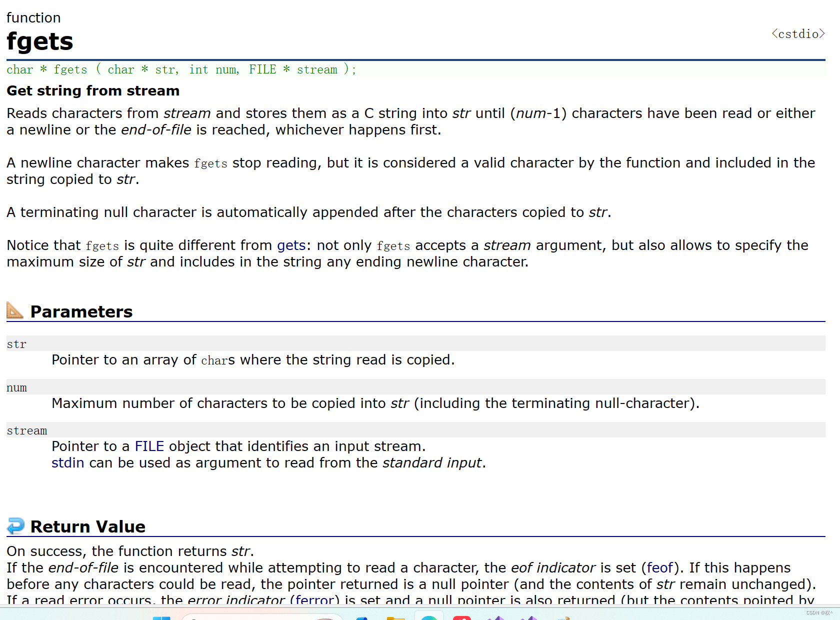Image resolution: width=840 pixels, height=620 pixels.
Task: Follow the feof link in Return Value
Action: (x=660, y=567)
